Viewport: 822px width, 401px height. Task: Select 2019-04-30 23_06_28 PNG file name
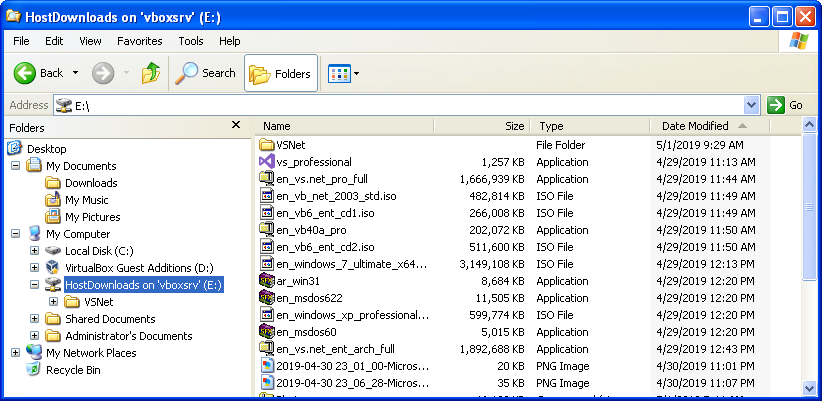click(352, 383)
